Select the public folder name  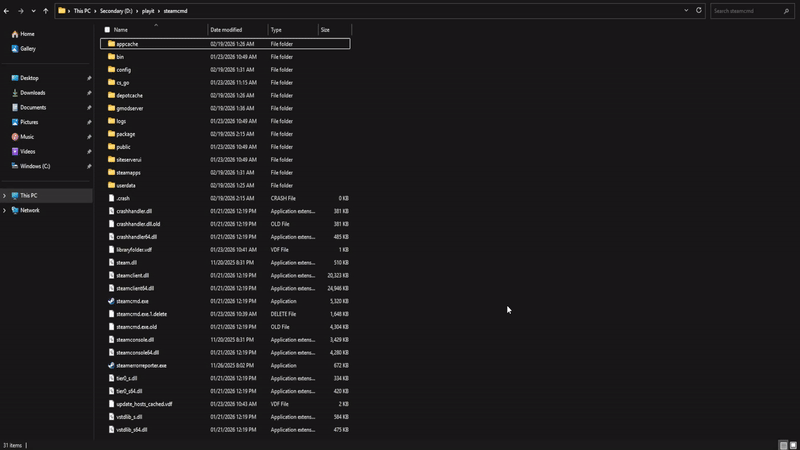pyautogui.click(x=123, y=147)
